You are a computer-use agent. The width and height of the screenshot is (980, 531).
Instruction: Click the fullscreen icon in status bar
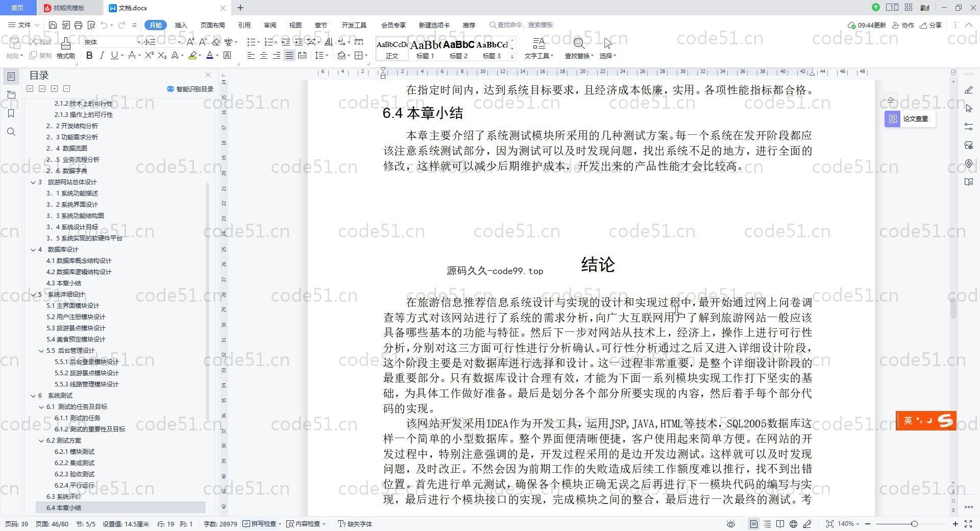click(968, 524)
